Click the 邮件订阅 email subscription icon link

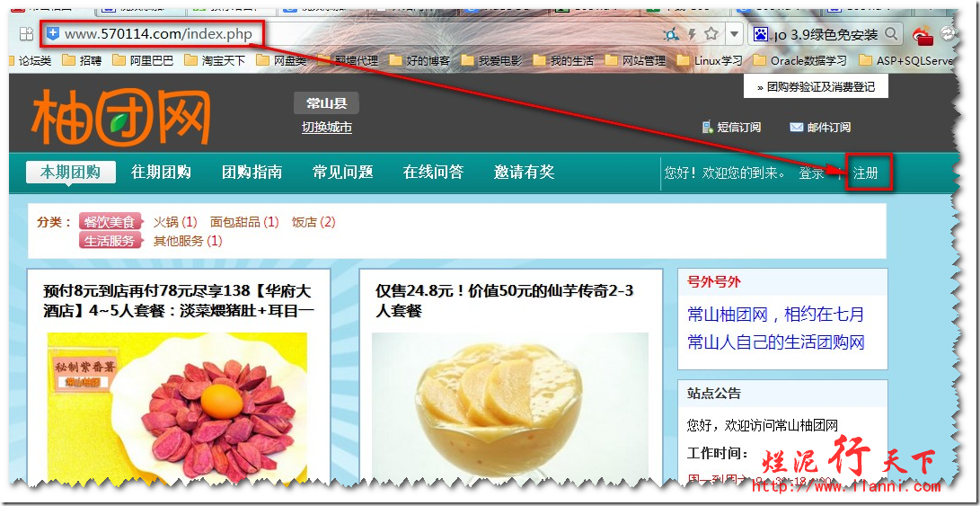point(820,128)
